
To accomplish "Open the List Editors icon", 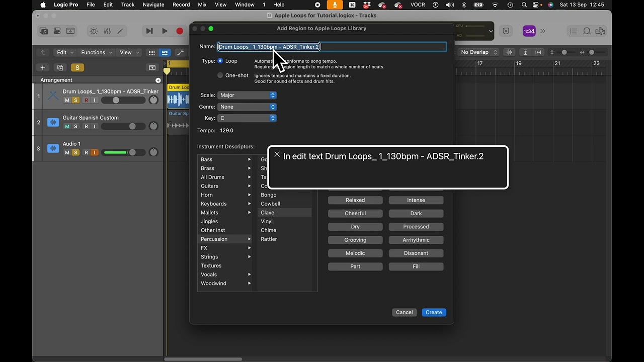I will 573,31.
